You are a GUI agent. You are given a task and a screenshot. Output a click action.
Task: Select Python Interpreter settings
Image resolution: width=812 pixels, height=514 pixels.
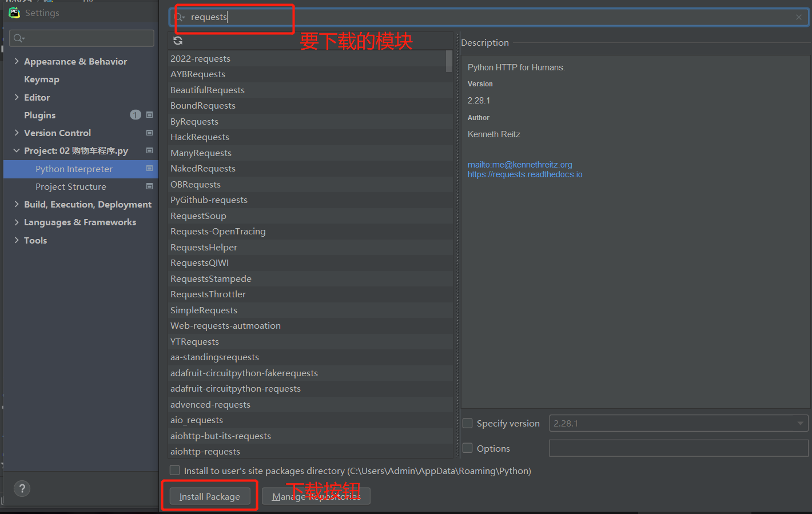[81, 169]
